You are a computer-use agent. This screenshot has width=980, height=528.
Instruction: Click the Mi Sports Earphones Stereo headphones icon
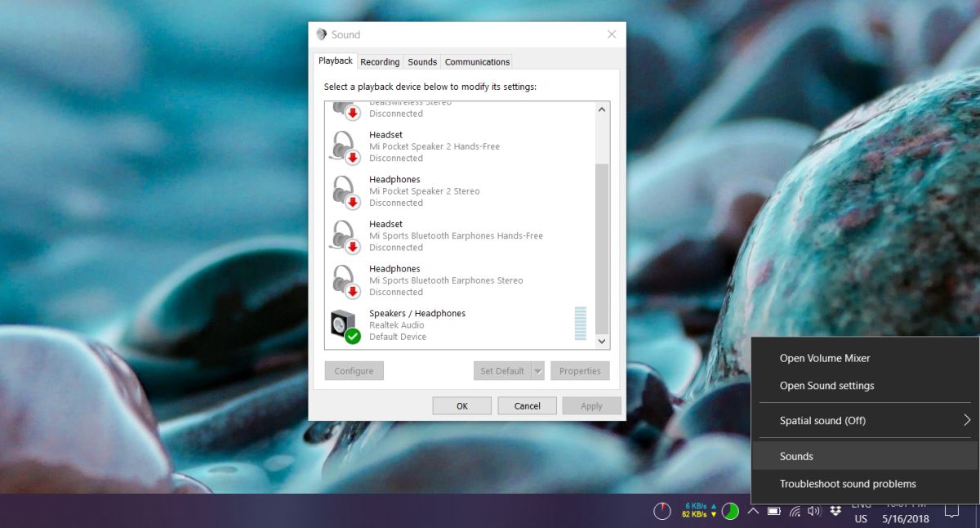click(345, 281)
